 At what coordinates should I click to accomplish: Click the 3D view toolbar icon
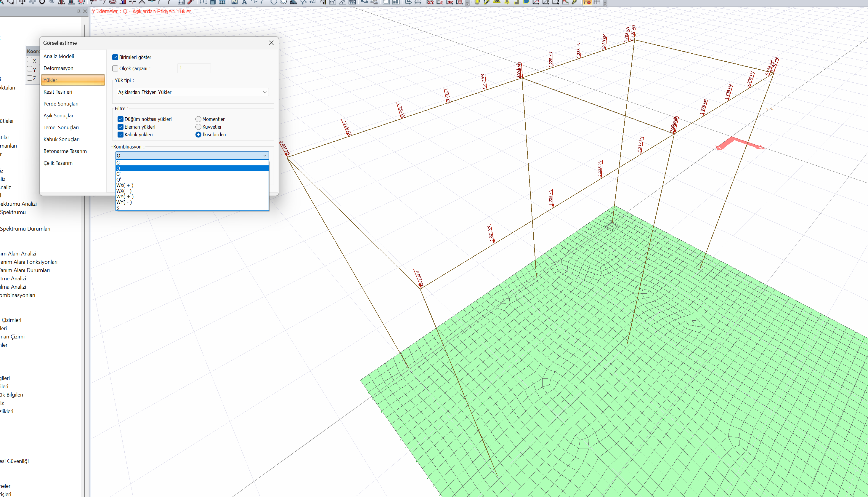point(450,2)
